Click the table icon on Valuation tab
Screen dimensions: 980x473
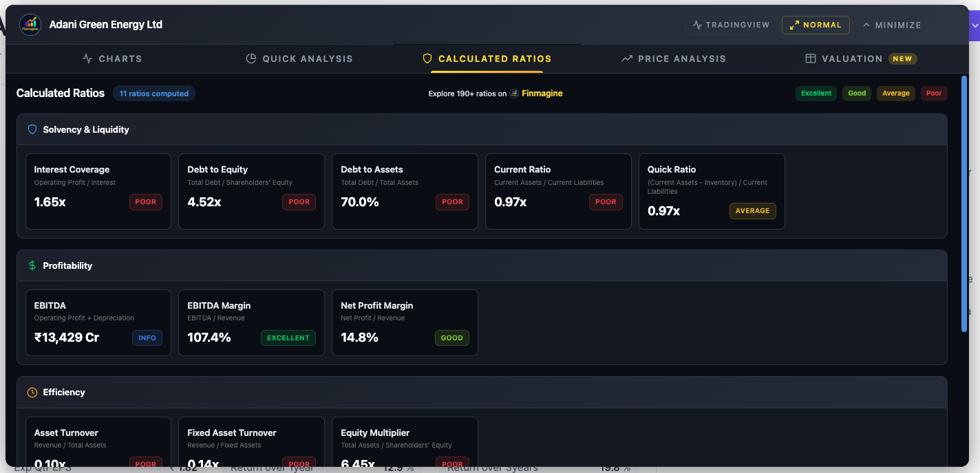click(x=811, y=58)
